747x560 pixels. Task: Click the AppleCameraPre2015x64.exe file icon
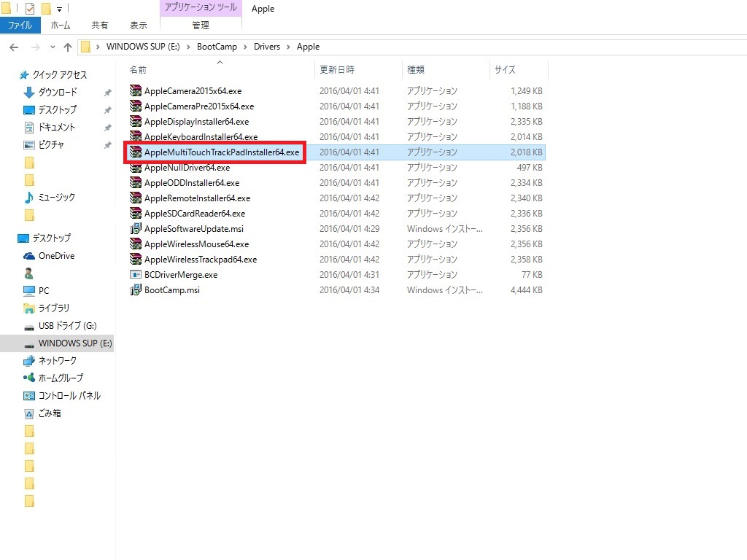[136, 106]
